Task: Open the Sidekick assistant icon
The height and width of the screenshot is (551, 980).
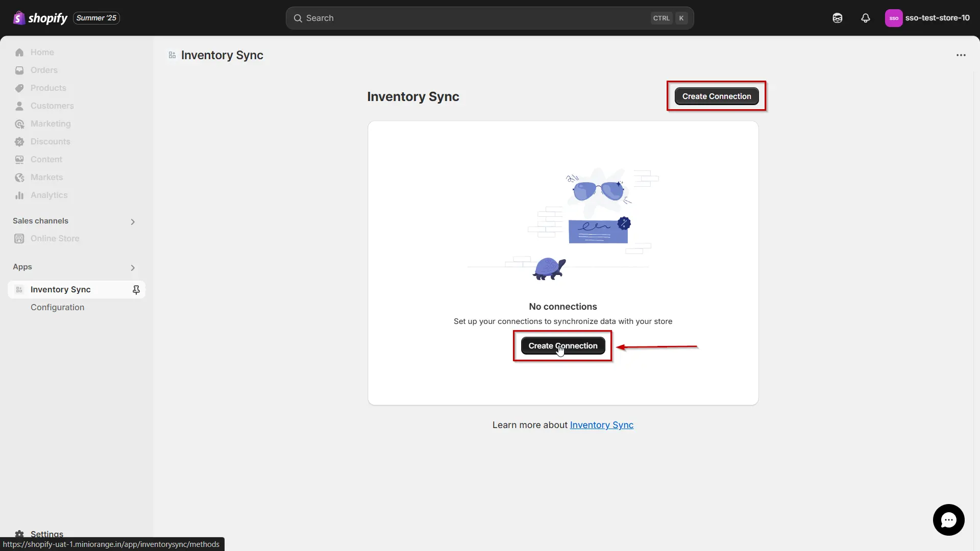Action: coord(837,18)
